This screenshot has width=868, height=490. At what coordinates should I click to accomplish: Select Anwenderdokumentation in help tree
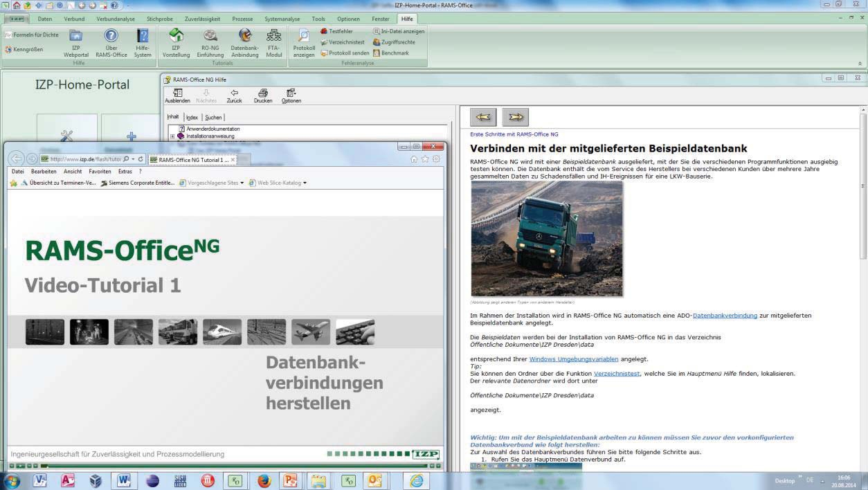point(213,129)
